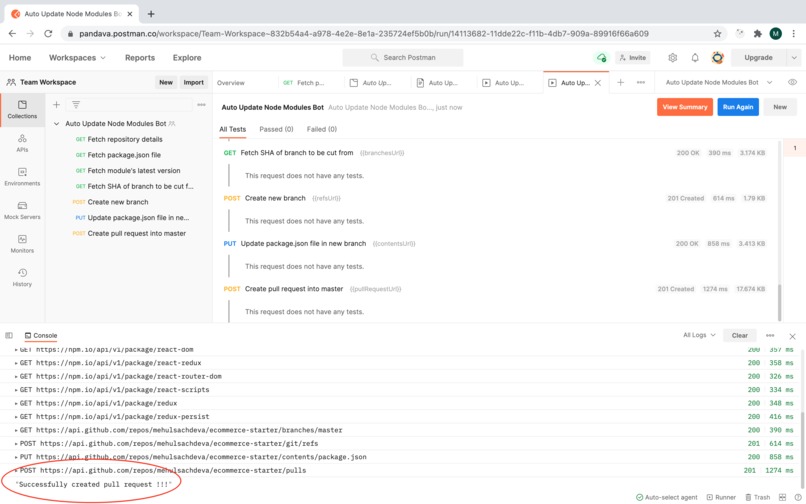
Task: Click the filter icon in collections sidebar
Action: [76, 105]
